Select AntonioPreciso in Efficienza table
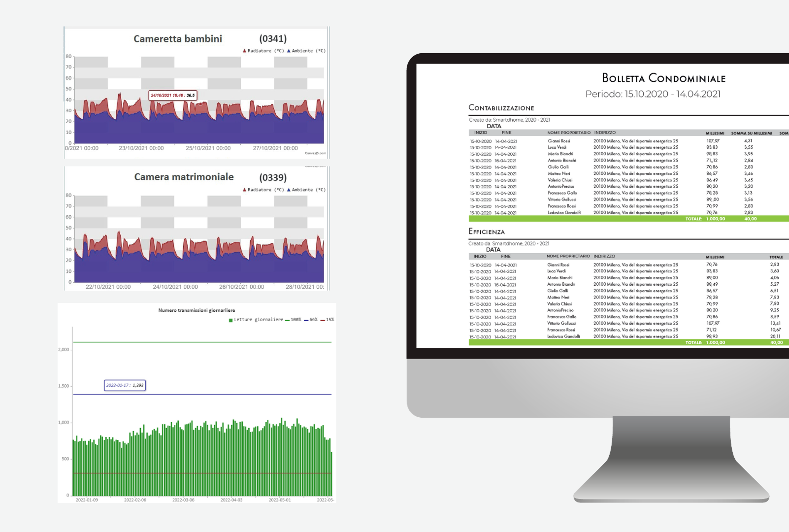This screenshot has height=532, width=789. [x=560, y=310]
